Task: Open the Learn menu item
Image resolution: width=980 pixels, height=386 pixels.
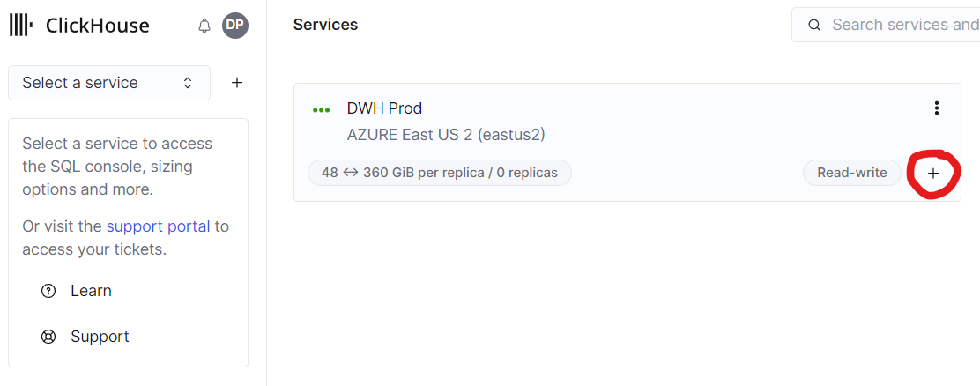Action: pyautogui.click(x=91, y=291)
